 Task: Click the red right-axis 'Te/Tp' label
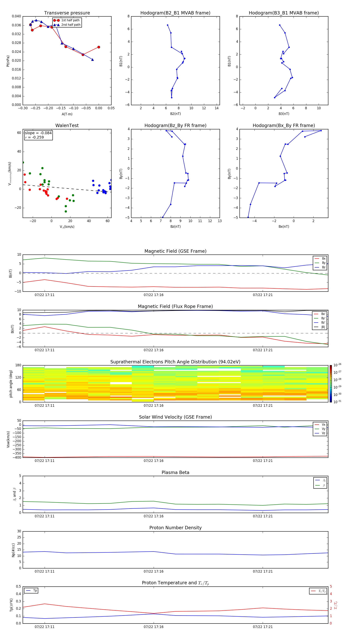click(x=336, y=605)
